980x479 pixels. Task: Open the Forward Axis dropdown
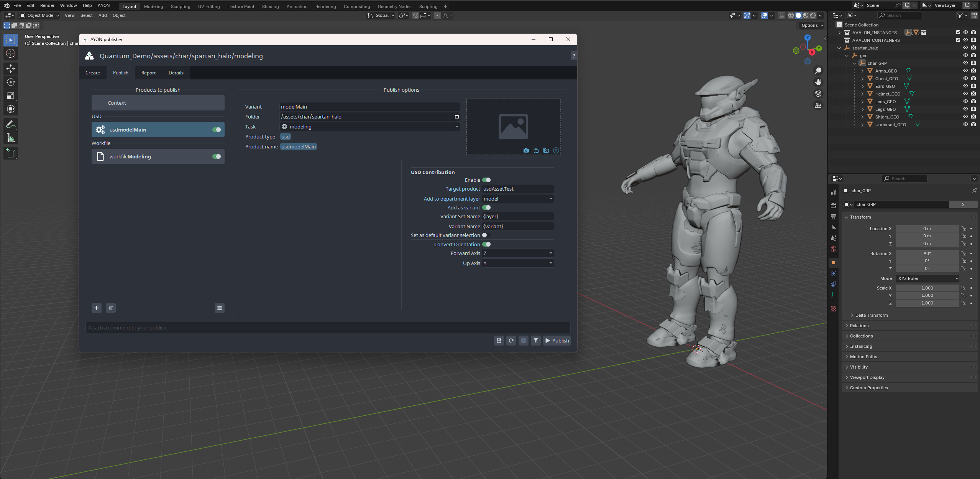(518, 253)
